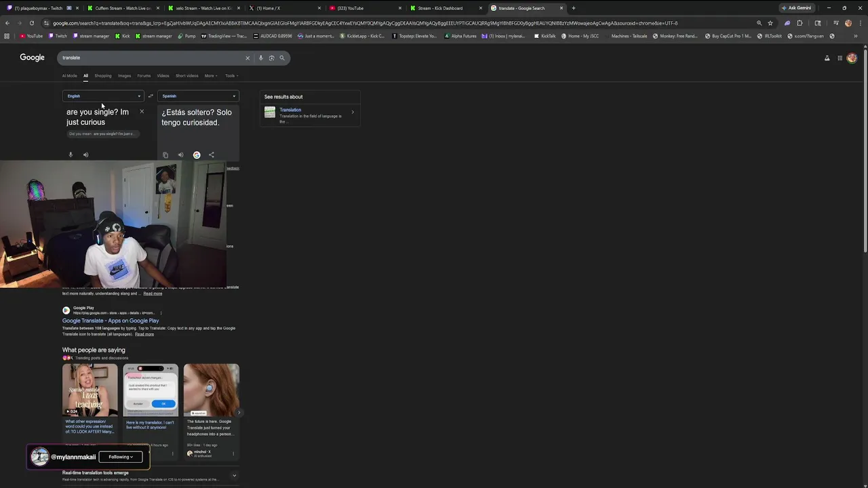Expand the More search filters menu
The width and height of the screenshot is (868, 488).
coord(211,76)
